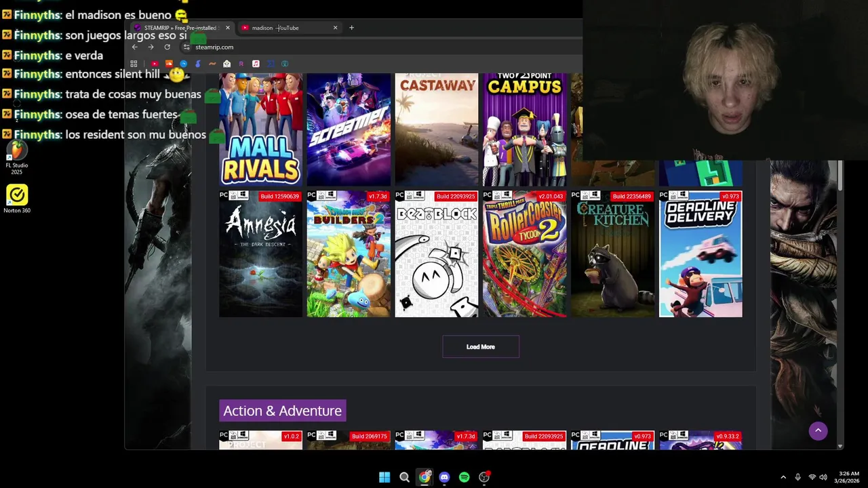Image resolution: width=868 pixels, height=488 pixels.
Task: Go forward using the browser forward arrow
Action: click(x=151, y=47)
